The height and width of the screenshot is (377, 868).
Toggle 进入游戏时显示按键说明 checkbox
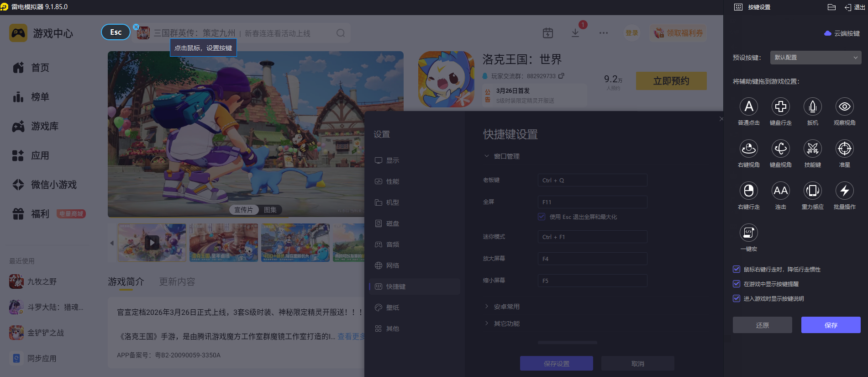736,298
